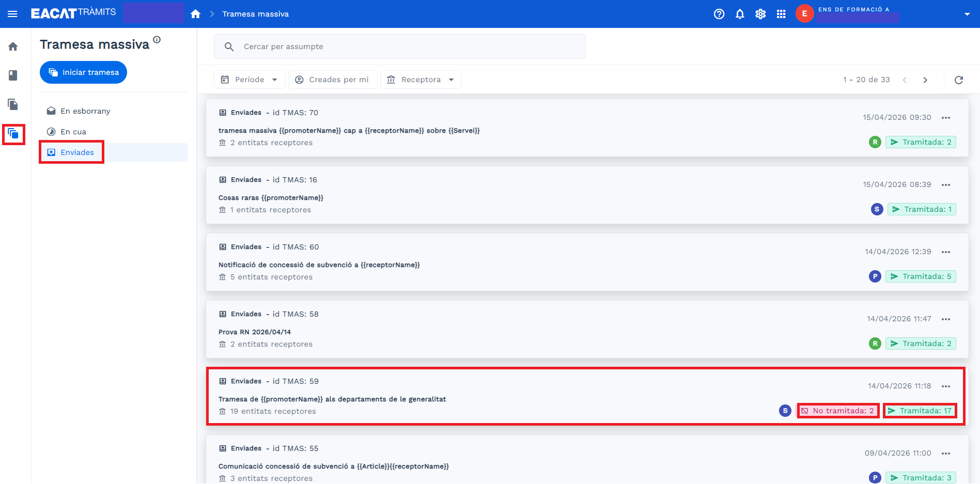The width and height of the screenshot is (980, 484).
Task: Open the apps grid launcher
Action: point(781,14)
